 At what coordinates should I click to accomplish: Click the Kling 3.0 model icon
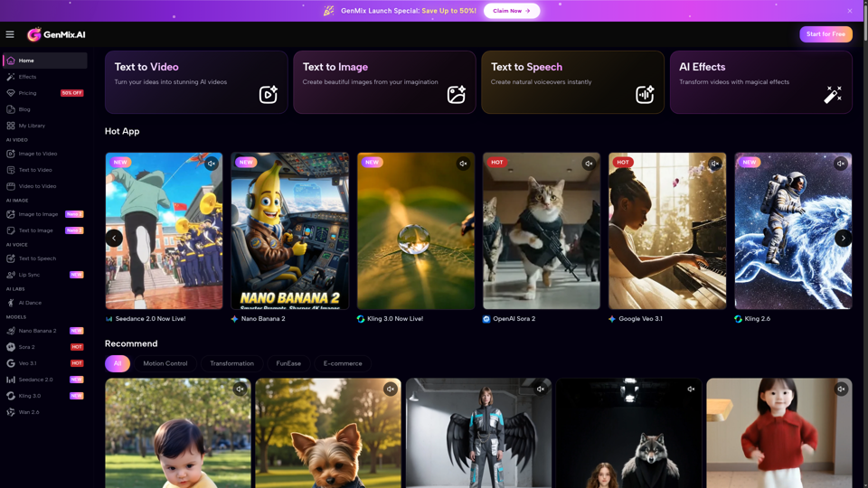pos(11,396)
